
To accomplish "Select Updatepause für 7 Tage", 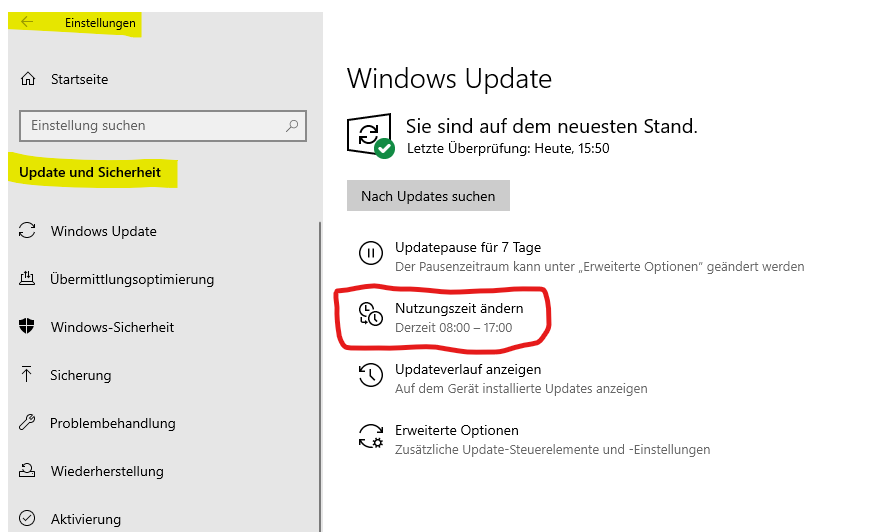I will click(468, 247).
